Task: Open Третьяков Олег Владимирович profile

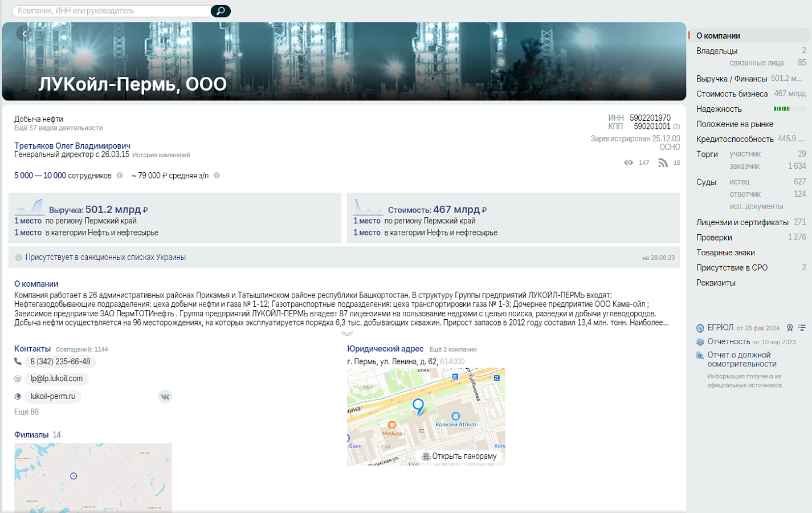Action: [x=72, y=146]
